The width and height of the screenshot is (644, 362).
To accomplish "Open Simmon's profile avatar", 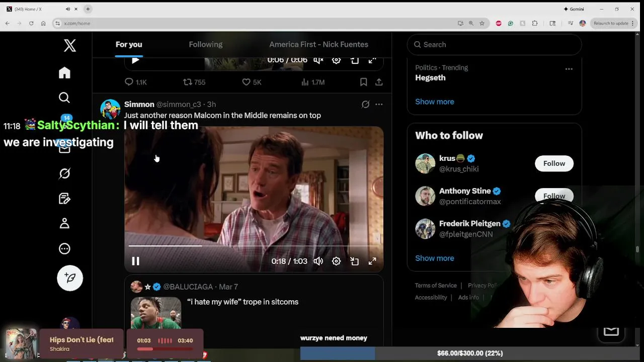I will (110, 109).
